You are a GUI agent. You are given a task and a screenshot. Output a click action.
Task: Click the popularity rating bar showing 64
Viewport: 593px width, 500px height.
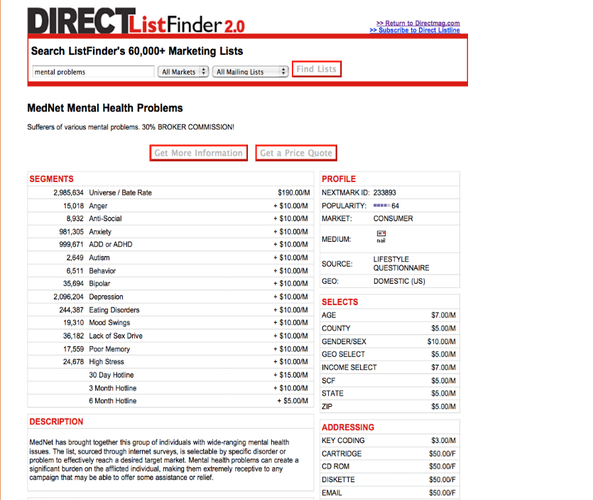click(x=381, y=206)
